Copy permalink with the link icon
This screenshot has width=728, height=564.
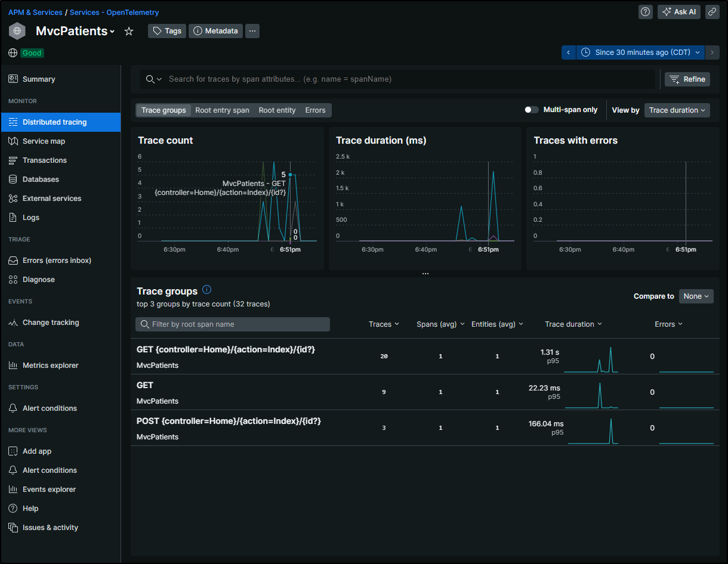[x=712, y=12]
